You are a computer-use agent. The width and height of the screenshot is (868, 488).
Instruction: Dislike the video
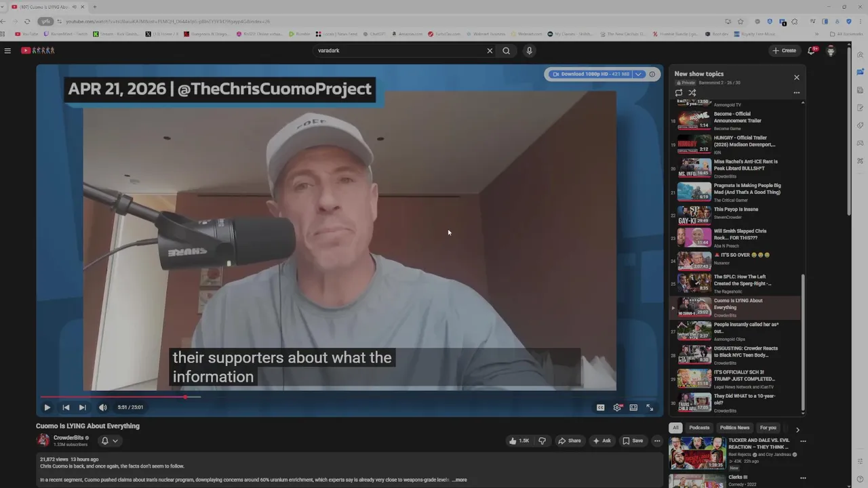point(542,441)
